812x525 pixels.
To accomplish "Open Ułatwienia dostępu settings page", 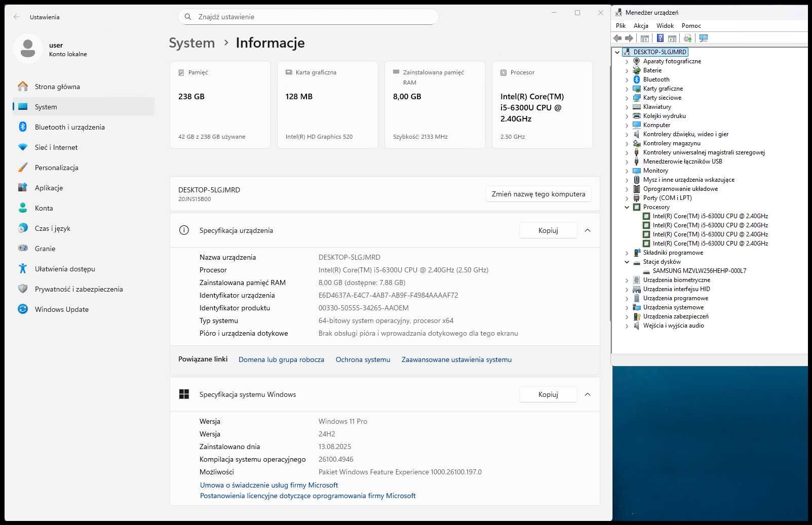I will (x=84, y=269).
